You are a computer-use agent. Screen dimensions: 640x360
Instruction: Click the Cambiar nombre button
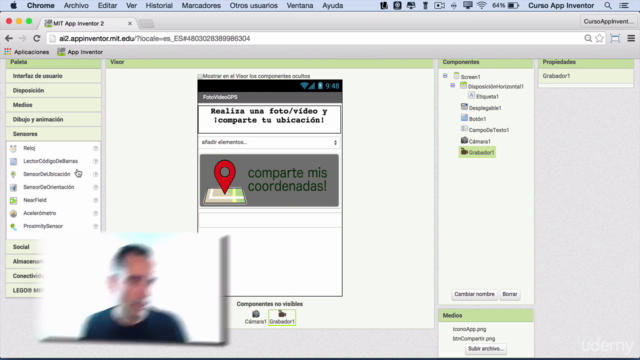pyautogui.click(x=474, y=294)
